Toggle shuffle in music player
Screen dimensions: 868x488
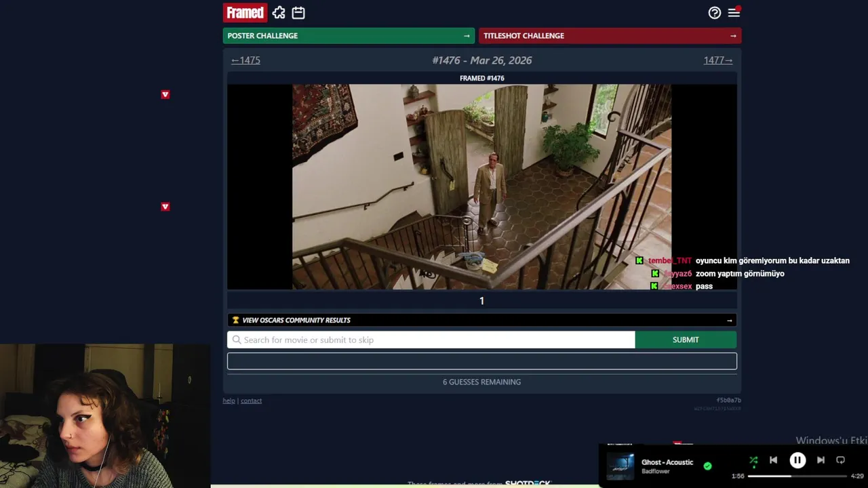click(753, 460)
